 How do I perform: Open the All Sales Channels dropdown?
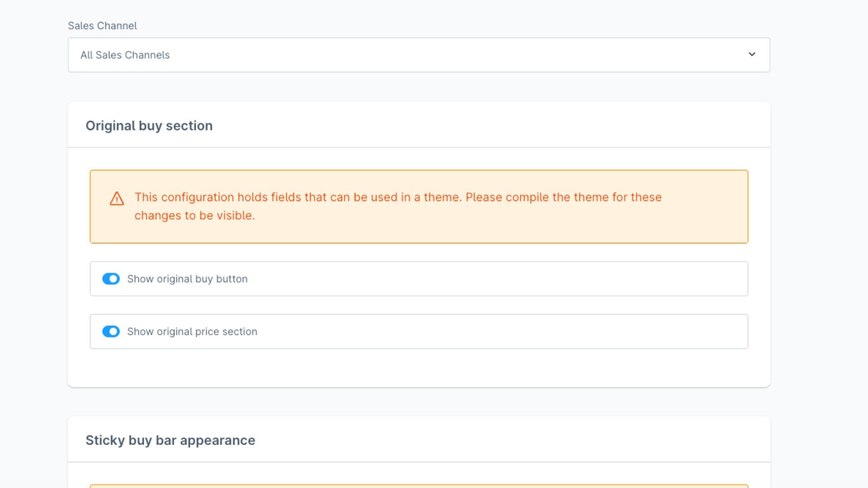tap(418, 55)
